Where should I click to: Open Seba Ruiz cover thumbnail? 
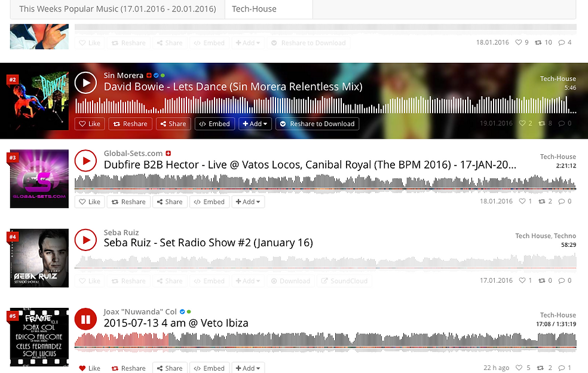tap(39, 258)
